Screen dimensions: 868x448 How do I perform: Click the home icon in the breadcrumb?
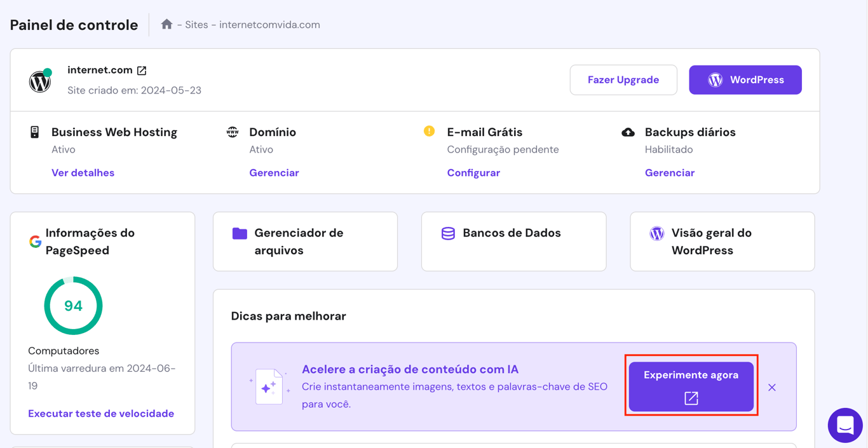click(x=166, y=24)
